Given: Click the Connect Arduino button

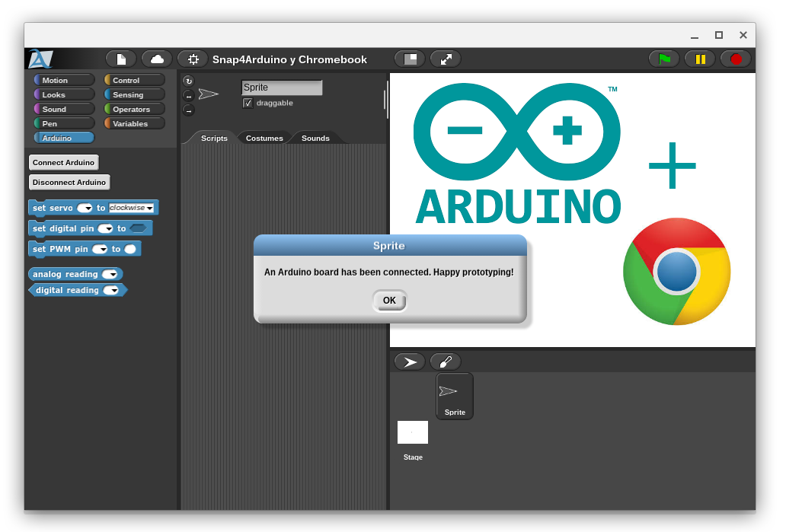Looking at the screenshot, I should [x=64, y=162].
